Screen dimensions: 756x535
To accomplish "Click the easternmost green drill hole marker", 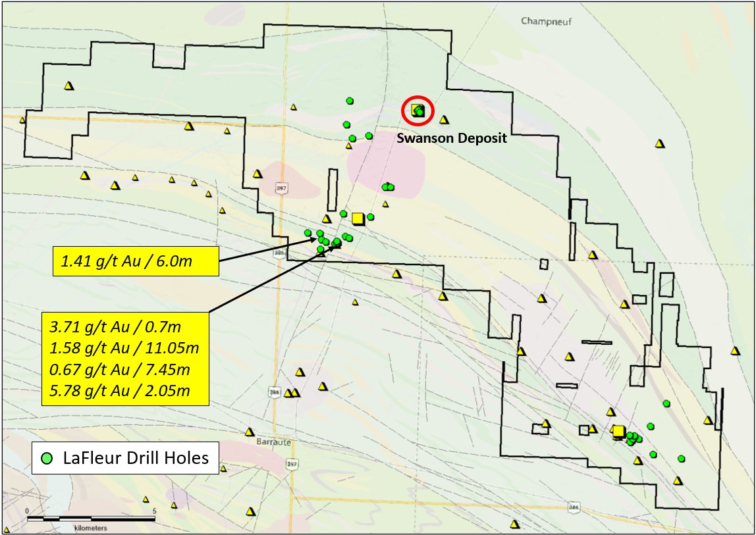I will 681,459.
